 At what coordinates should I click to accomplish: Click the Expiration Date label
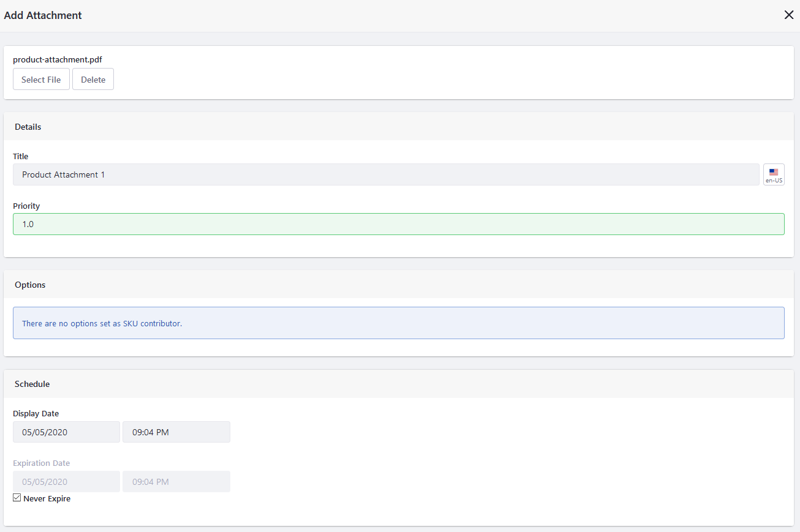click(x=42, y=463)
